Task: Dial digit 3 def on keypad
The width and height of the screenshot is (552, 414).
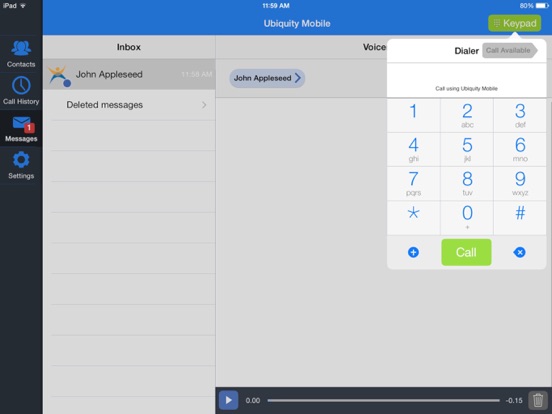Action: [x=520, y=115]
